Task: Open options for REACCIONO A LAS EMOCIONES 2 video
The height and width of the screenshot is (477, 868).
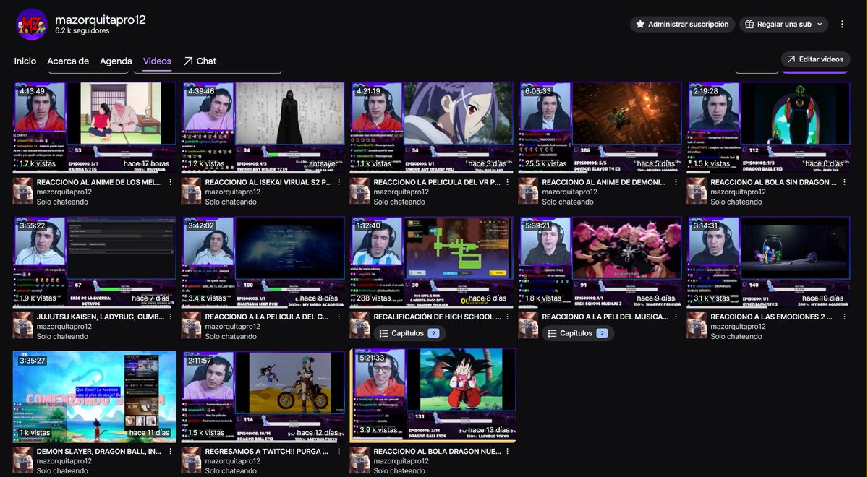Action: click(845, 317)
